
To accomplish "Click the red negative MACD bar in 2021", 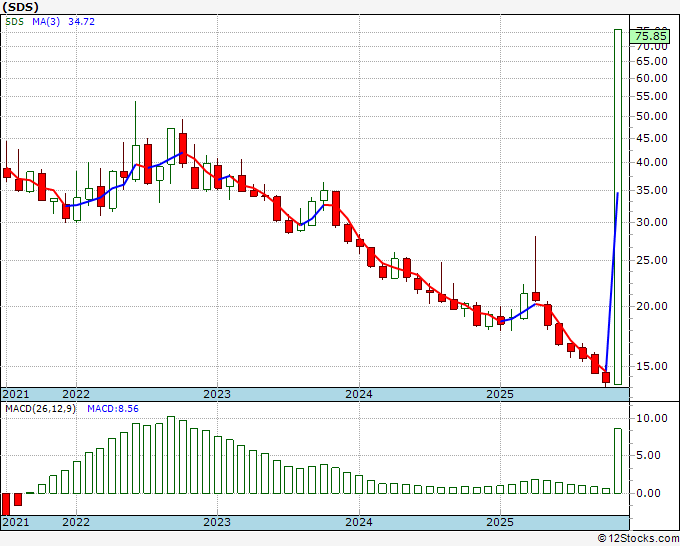I will pyautogui.click(x=6, y=503).
